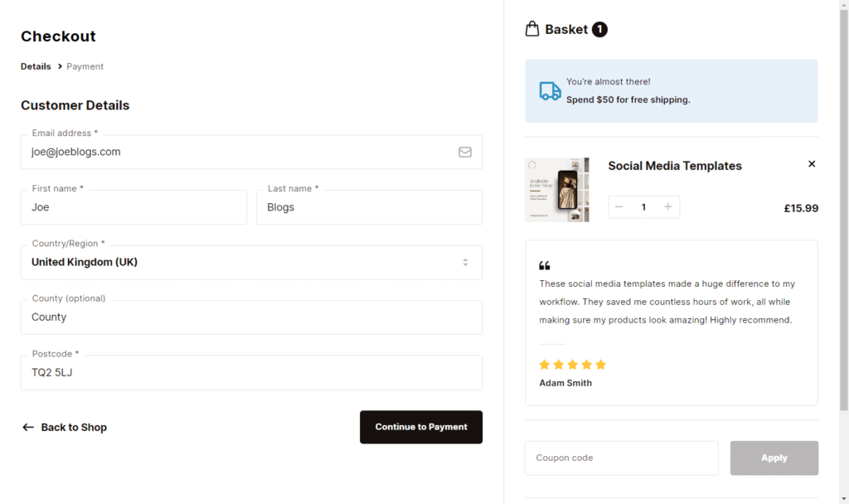Image resolution: width=849 pixels, height=504 pixels.
Task: Click the Coupon code input field
Action: point(621,458)
